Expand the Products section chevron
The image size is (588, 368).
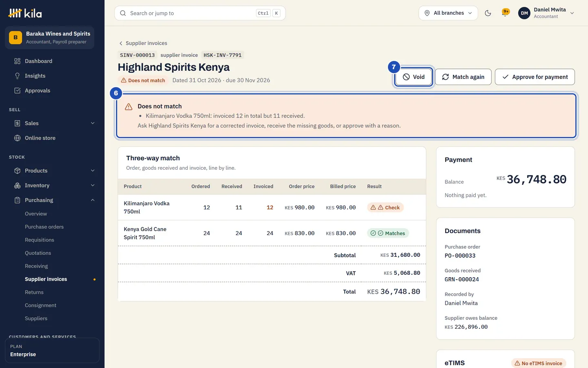tap(93, 171)
